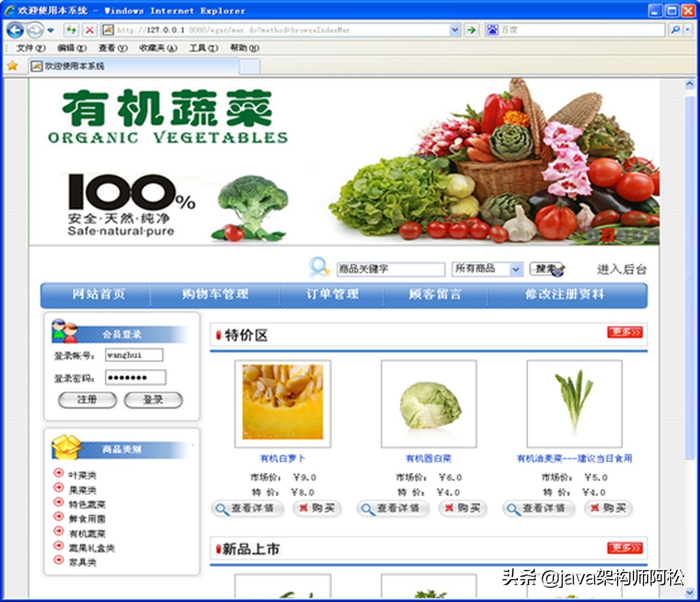This screenshot has width=700, height=602.
Task: Click the browser refresh icon
Action: tap(72, 30)
